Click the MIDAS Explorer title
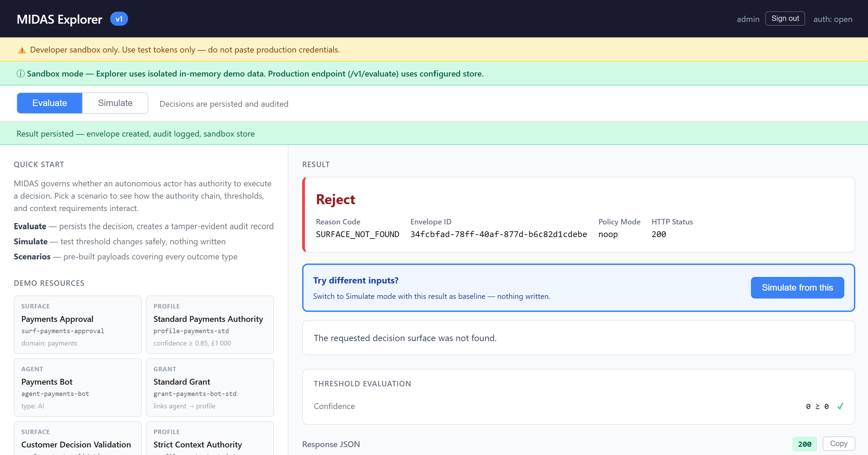This screenshot has width=868, height=455. (59, 19)
